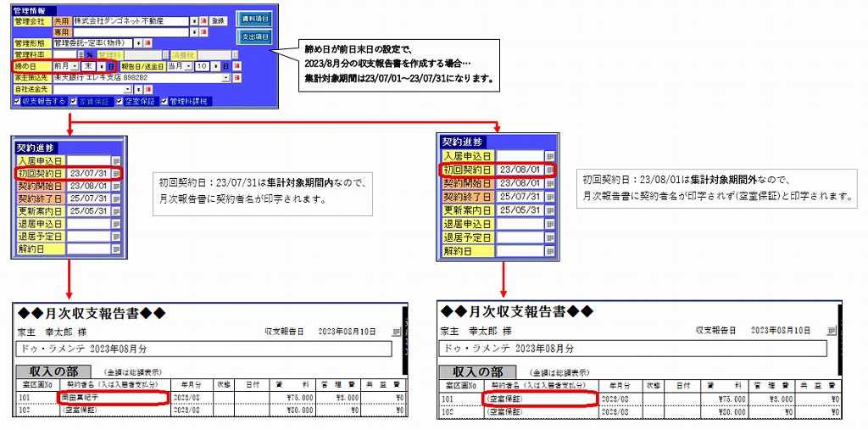
Task: Click 登録 button beside management company
Action: (218, 20)
